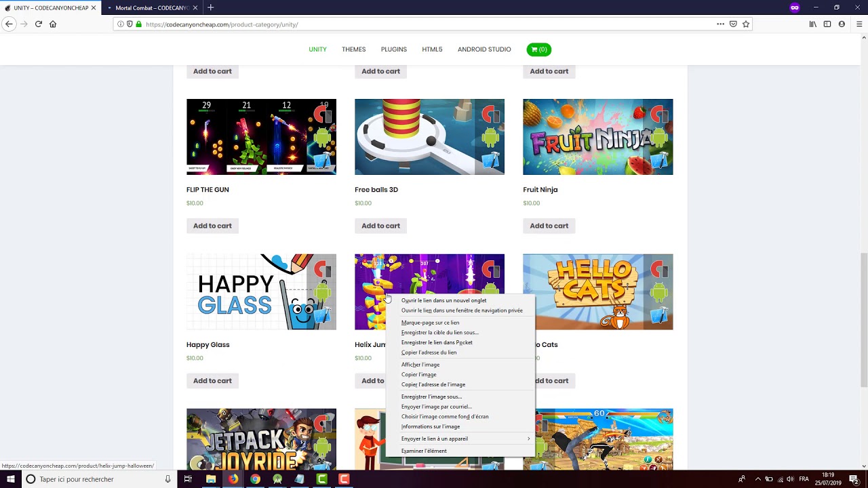Open the THEMES category
The image size is (868, 488).
coord(353,49)
